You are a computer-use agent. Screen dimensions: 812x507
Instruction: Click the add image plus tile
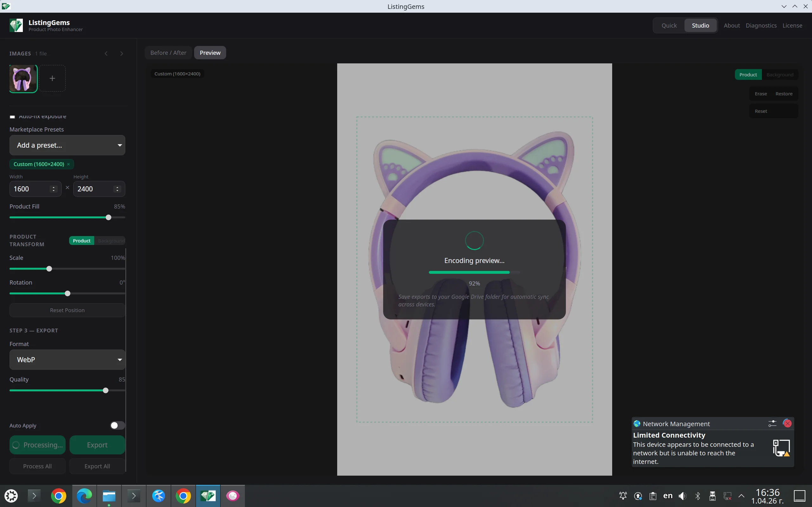[52, 79]
